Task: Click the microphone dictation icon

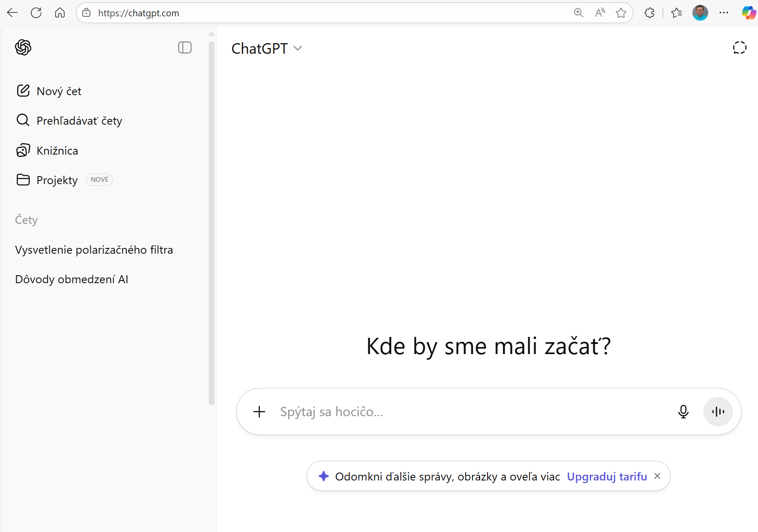Action: [x=683, y=412]
